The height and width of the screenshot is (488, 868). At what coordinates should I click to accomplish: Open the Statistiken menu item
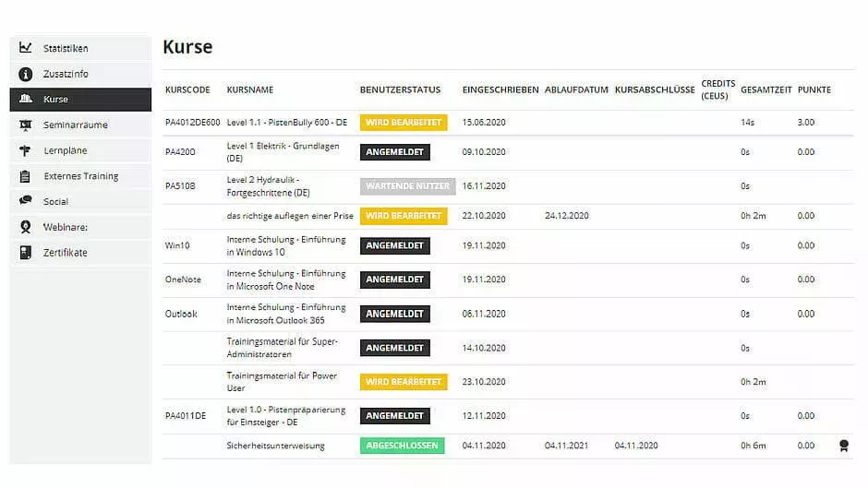66,48
